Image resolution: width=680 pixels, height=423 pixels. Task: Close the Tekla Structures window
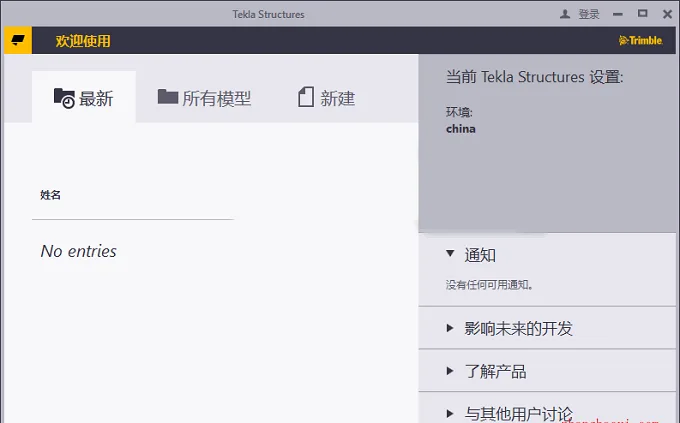point(667,14)
